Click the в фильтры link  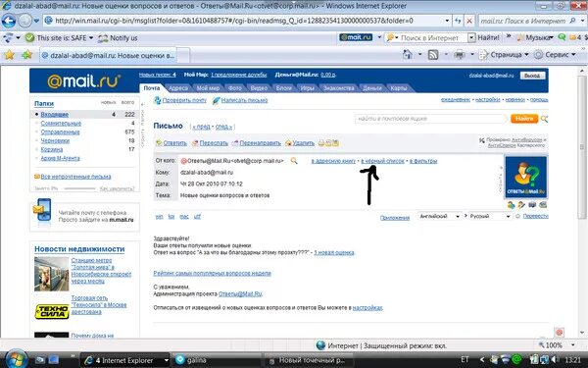point(423,161)
